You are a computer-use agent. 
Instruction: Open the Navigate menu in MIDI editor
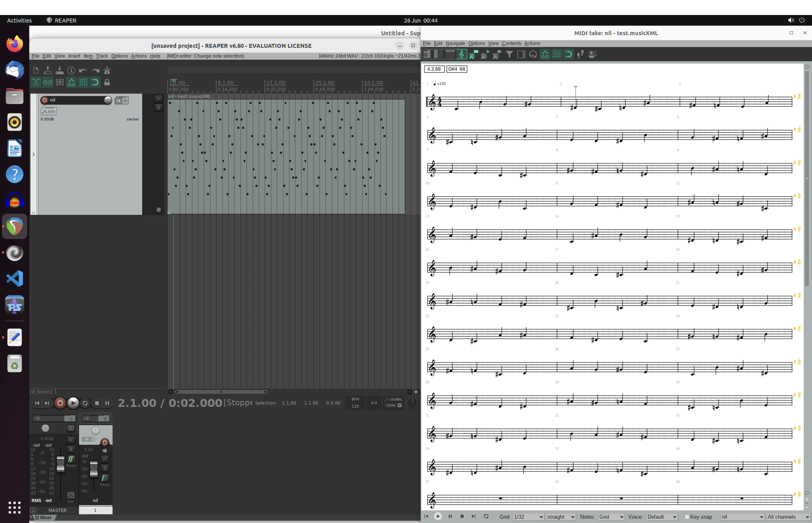click(455, 43)
